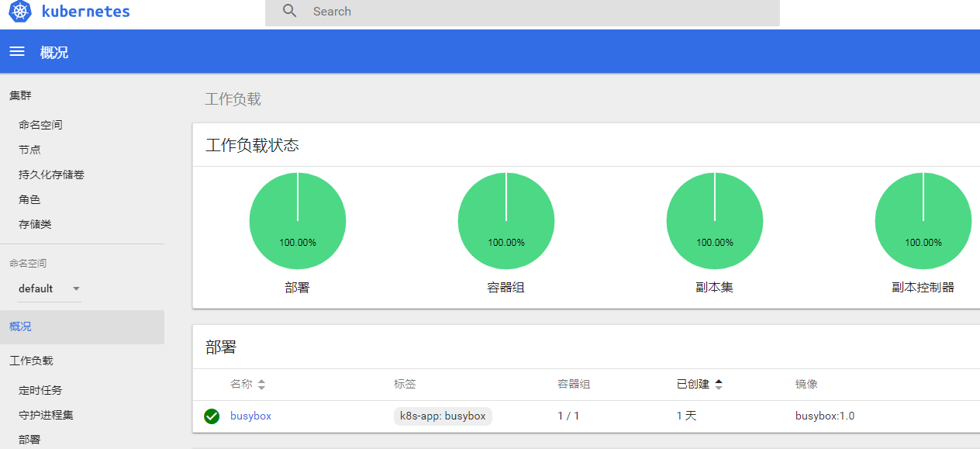Viewport: 980px width, 449px height.
Task: Open the default namespace dropdown
Action: pyautogui.click(x=50, y=288)
